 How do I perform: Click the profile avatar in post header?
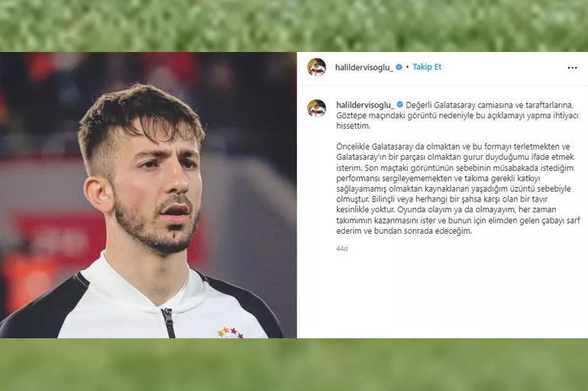click(x=316, y=67)
